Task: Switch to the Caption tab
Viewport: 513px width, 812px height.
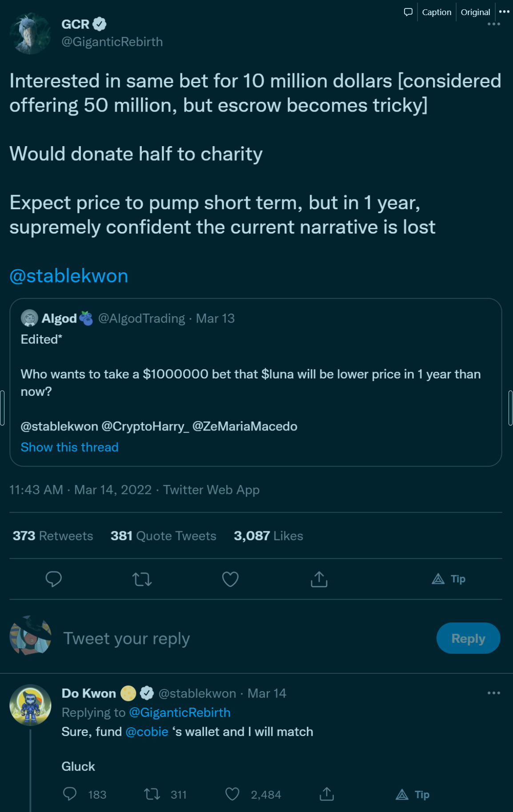Action: point(437,12)
